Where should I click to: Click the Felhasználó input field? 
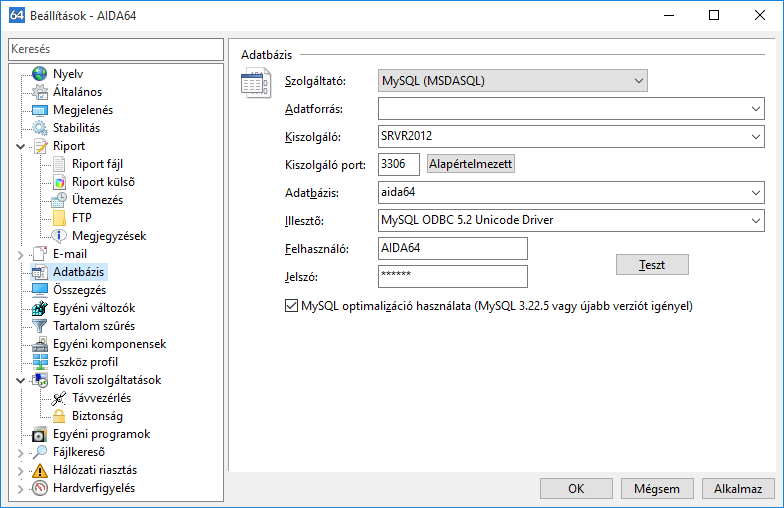452,248
